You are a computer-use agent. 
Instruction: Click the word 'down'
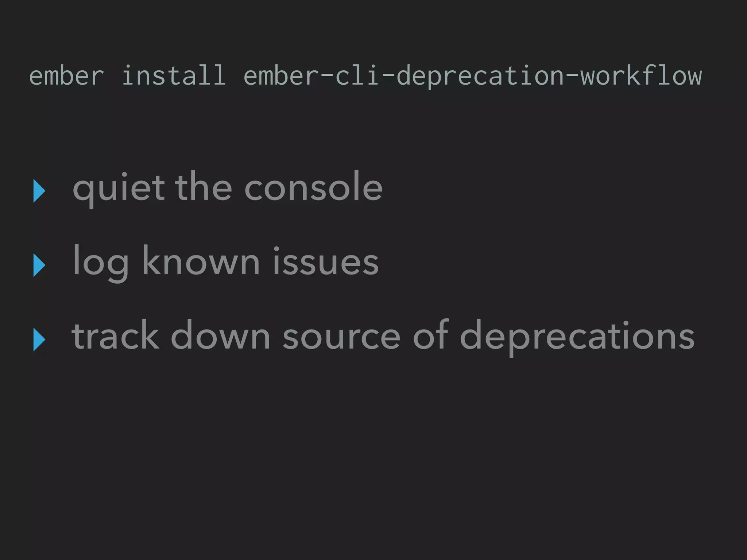[220, 336]
